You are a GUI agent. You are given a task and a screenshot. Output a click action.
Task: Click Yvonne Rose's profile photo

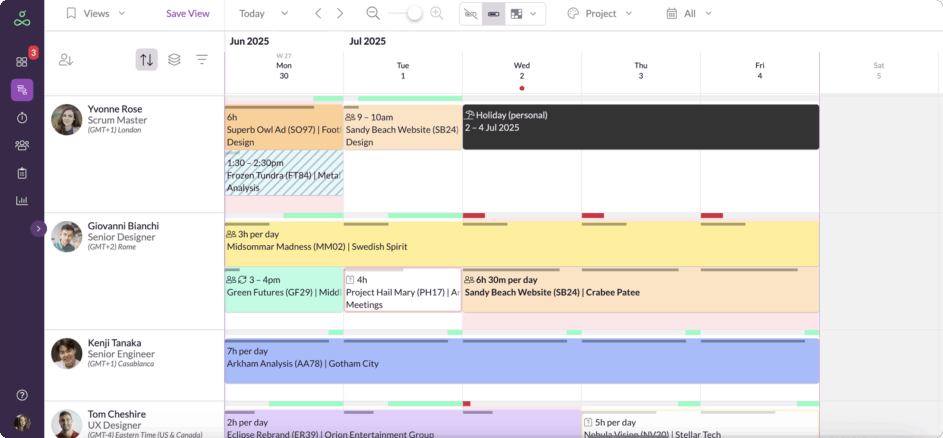tap(67, 120)
